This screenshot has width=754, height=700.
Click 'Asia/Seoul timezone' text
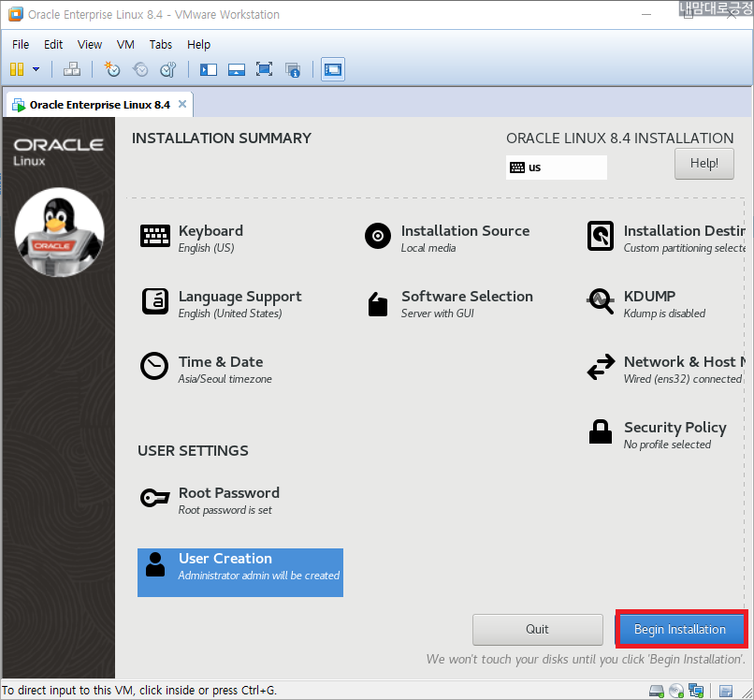click(225, 379)
